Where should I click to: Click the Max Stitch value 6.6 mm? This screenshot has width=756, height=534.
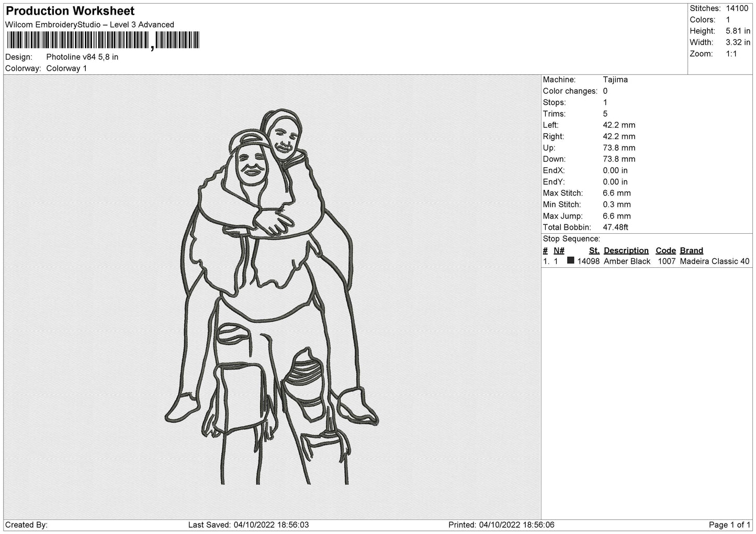(x=617, y=193)
